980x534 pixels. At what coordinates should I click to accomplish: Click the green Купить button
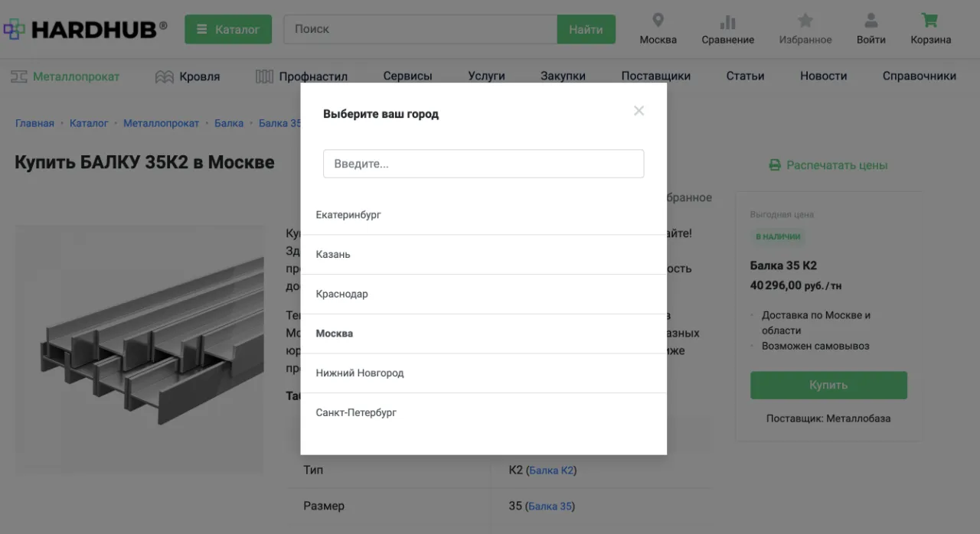tap(828, 386)
